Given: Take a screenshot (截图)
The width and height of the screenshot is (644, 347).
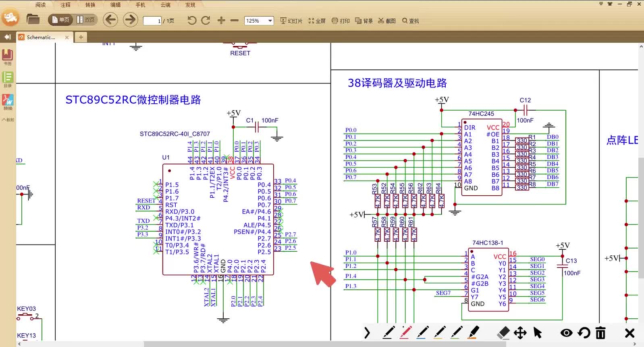Looking at the screenshot, I should [x=387, y=21].
